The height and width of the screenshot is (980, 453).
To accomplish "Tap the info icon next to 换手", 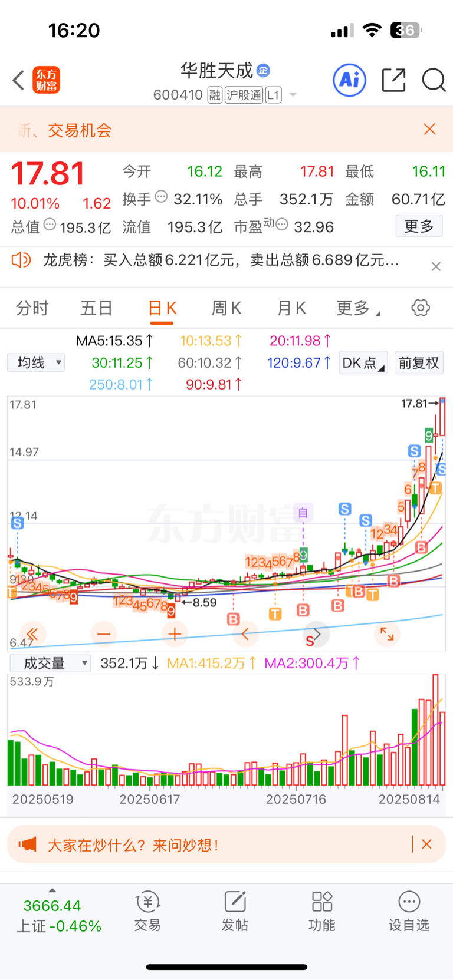I will pos(161,197).
